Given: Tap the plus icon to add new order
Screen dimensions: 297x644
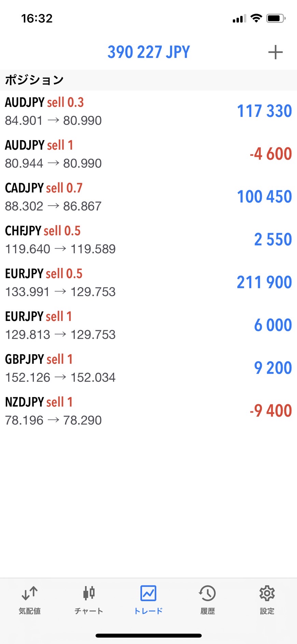Looking at the screenshot, I should click(x=275, y=52).
